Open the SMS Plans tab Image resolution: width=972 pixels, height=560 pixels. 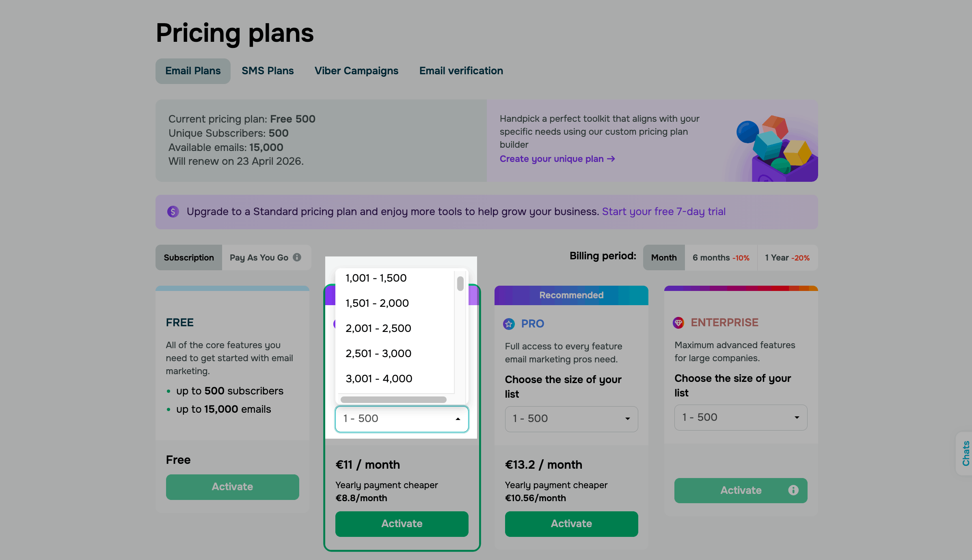[268, 71]
